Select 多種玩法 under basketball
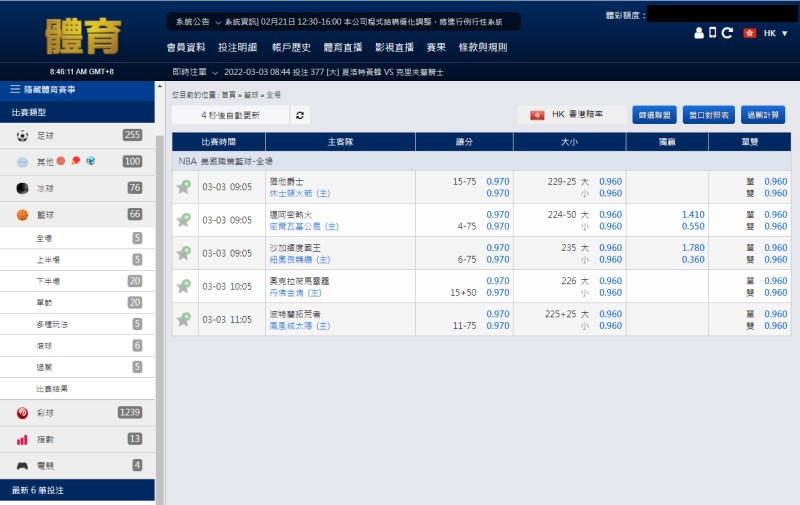The width and height of the screenshot is (800, 505). [78, 324]
